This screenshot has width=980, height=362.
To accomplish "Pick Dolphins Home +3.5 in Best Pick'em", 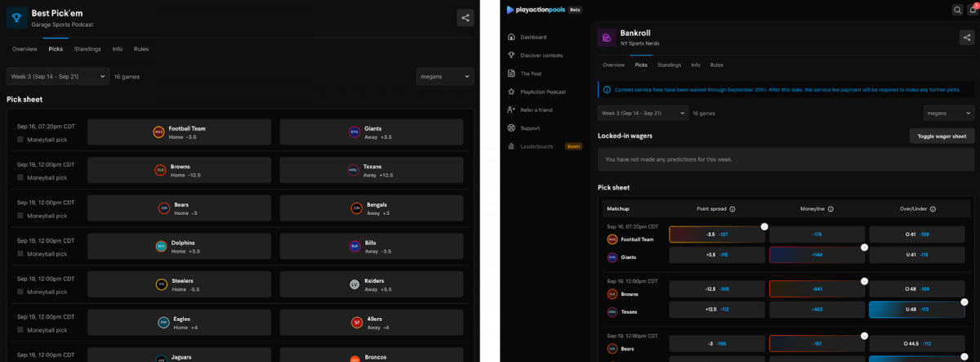I will coord(179,246).
